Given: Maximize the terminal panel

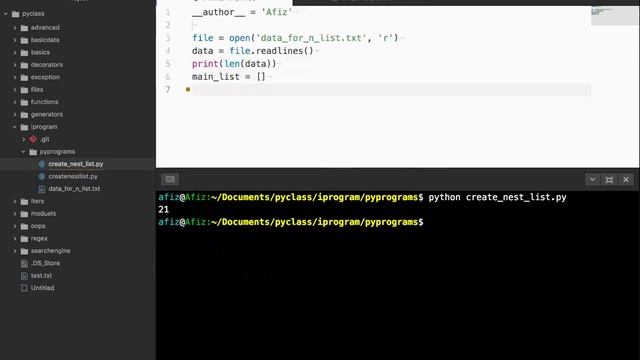Looking at the screenshot, I should [x=609, y=180].
